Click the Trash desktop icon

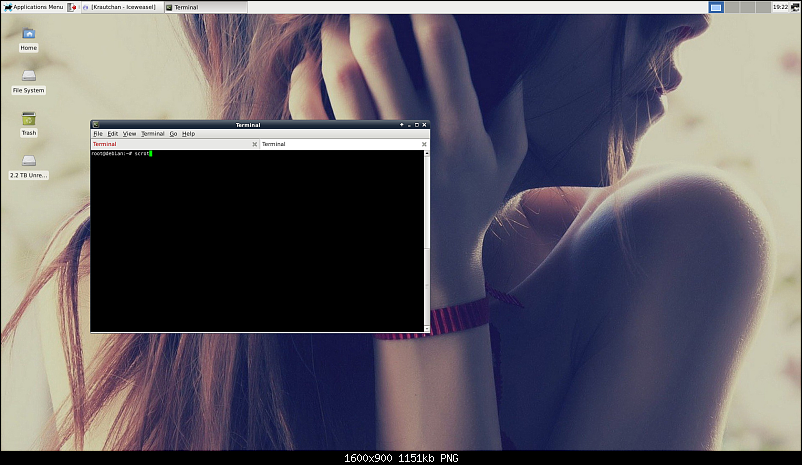[x=28, y=121]
